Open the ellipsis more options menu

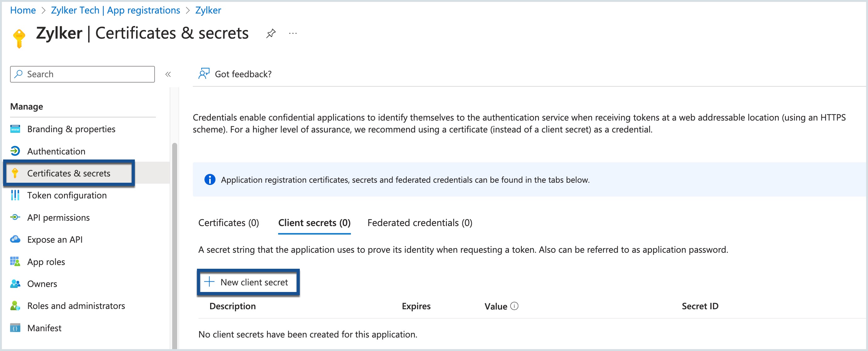pyautogui.click(x=293, y=33)
